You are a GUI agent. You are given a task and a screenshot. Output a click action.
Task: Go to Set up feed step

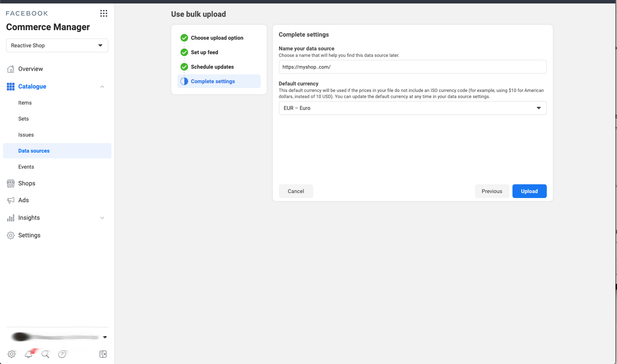pyautogui.click(x=205, y=52)
